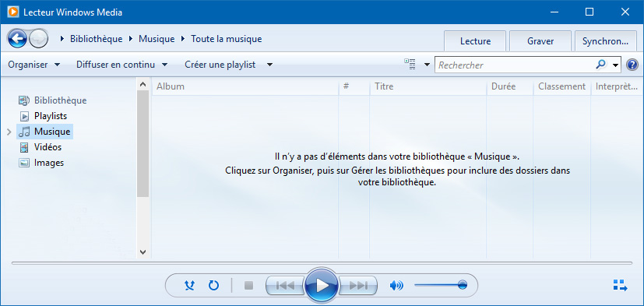The width and height of the screenshot is (644, 306).
Task: Click the Next track button
Action: 357,285
